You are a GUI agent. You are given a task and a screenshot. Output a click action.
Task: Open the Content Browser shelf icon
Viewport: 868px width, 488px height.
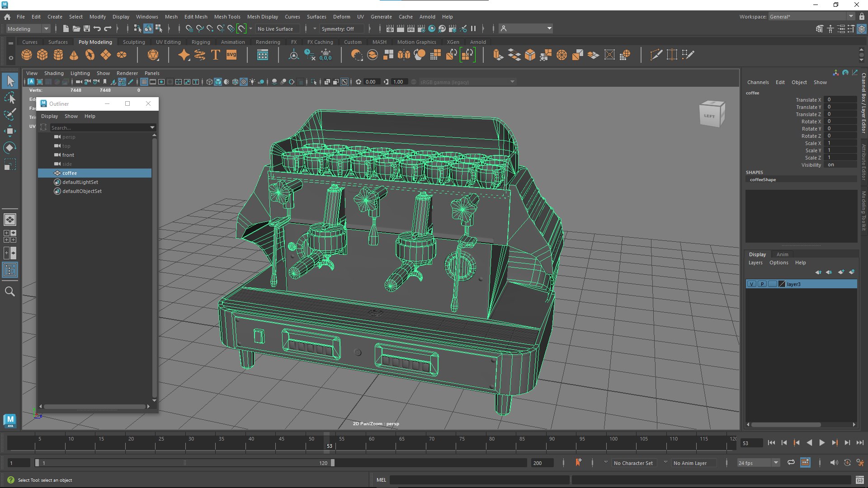pyautogui.click(x=263, y=55)
